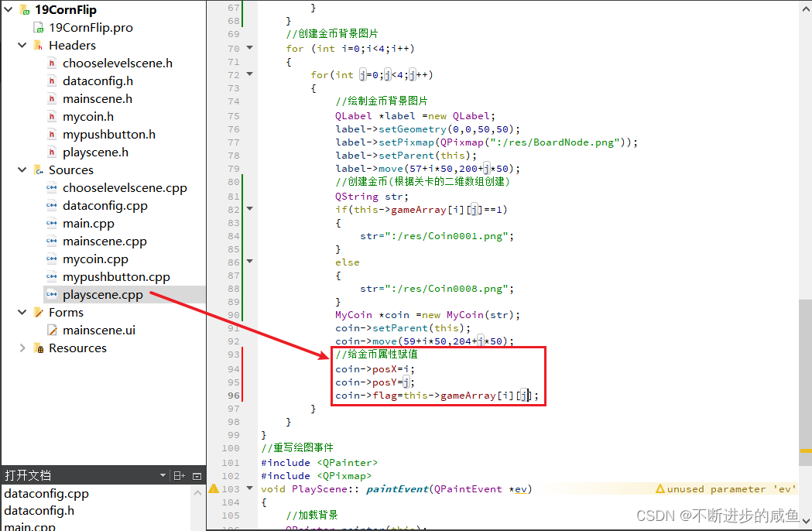The image size is (812, 531).
Task: Click the Sources folder icon
Action: (39, 170)
